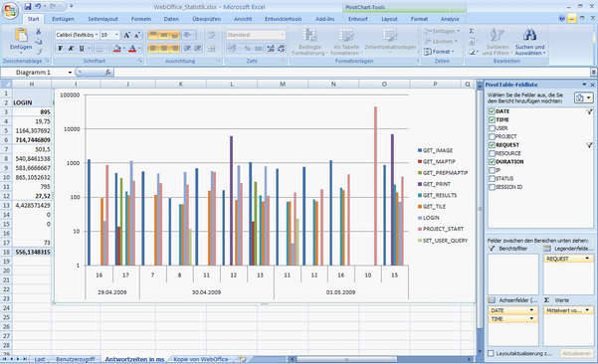The image size is (598, 364).
Task: Uncheck the DURATION field checkbox
Action: tap(492, 161)
